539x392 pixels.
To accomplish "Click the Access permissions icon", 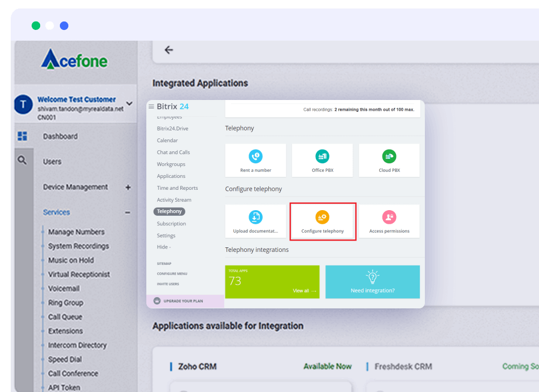I will coord(389,217).
